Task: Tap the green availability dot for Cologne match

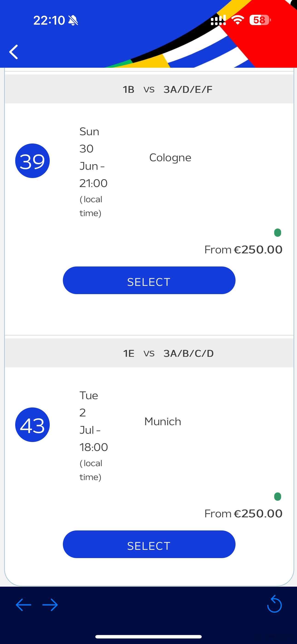Action: click(x=277, y=233)
